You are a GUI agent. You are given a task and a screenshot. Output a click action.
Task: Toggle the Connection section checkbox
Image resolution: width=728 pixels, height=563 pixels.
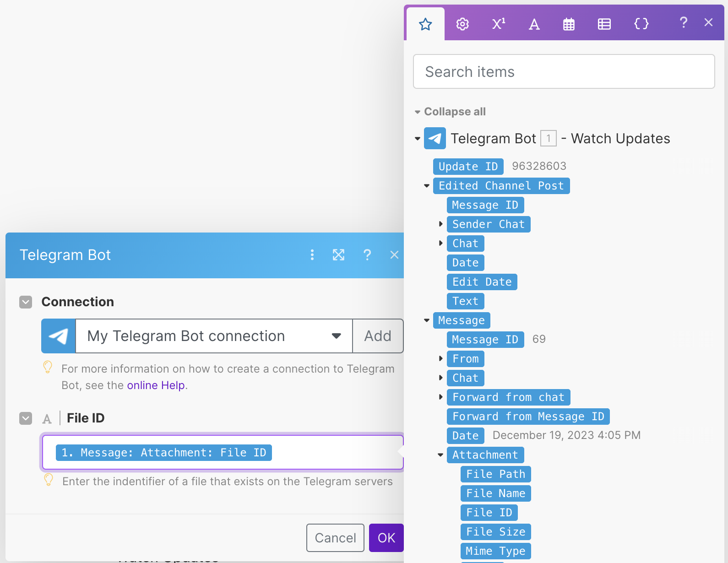[x=26, y=302]
